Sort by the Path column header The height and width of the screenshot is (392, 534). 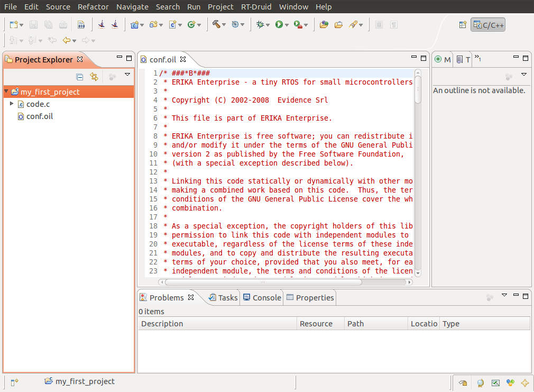pyautogui.click(x=376, y=323)
